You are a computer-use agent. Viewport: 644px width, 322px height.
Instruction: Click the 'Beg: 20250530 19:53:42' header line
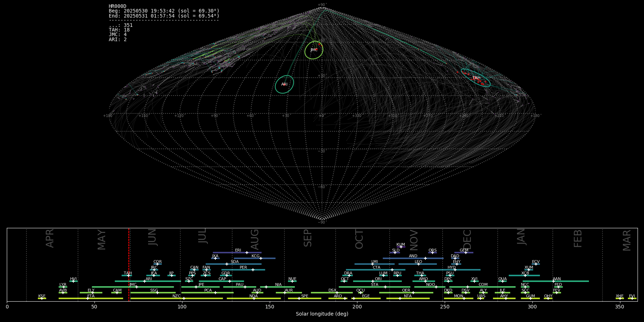coord(164,11)
